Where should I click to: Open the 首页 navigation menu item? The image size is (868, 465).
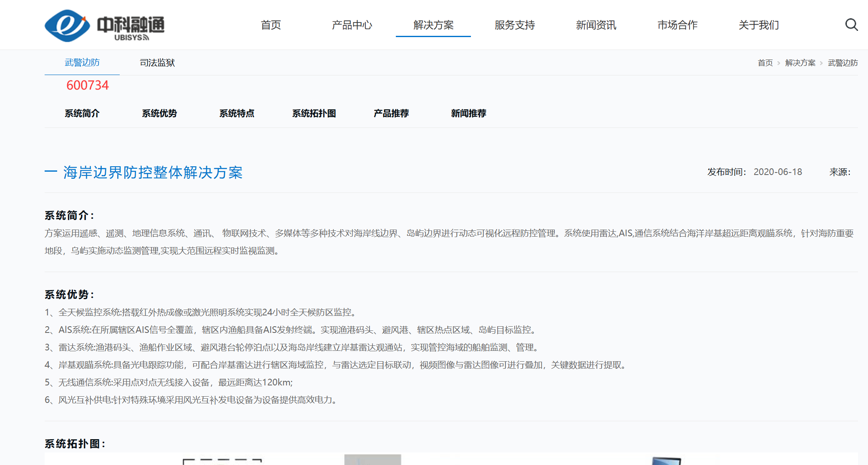[x=271, y=25]
